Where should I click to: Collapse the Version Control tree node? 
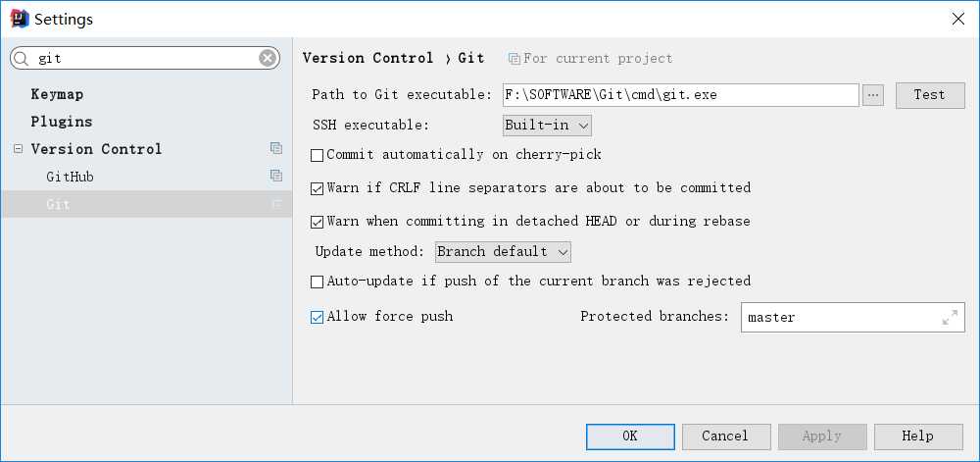click(17, 149)
